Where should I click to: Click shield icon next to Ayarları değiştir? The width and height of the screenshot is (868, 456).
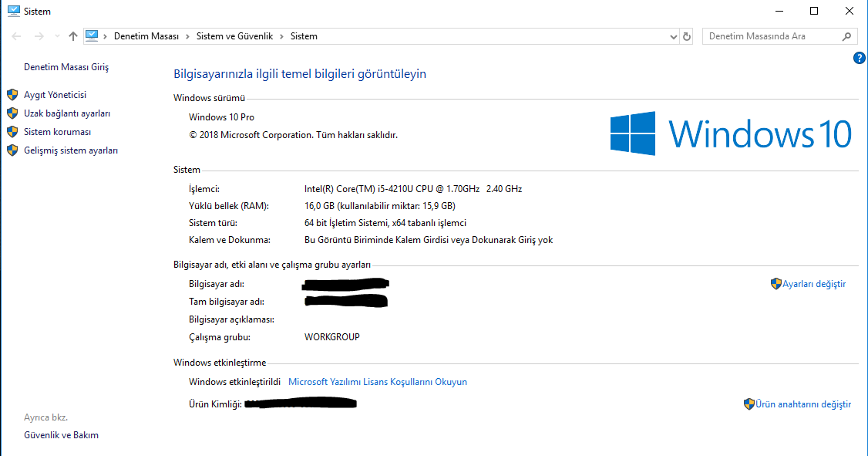tap(776, 284)
